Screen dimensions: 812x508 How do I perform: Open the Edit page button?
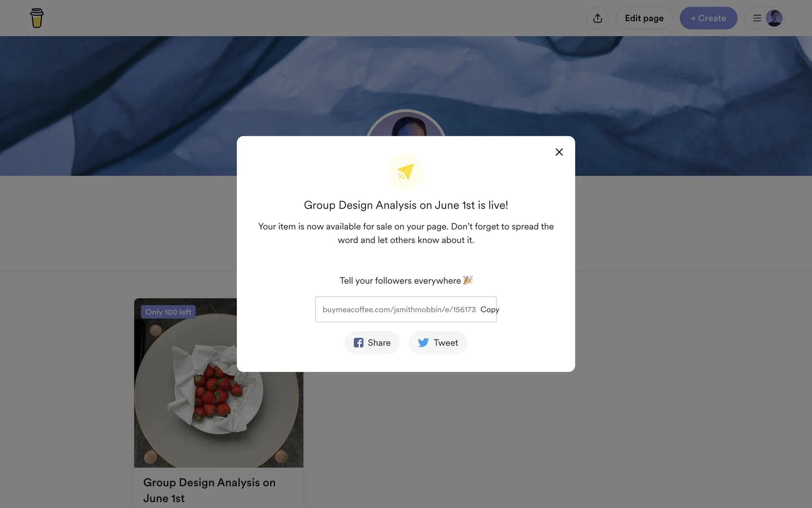coord(644,18)
